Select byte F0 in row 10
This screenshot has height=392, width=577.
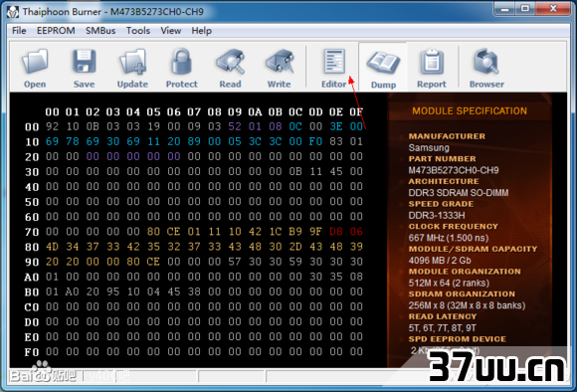[315, 141]
